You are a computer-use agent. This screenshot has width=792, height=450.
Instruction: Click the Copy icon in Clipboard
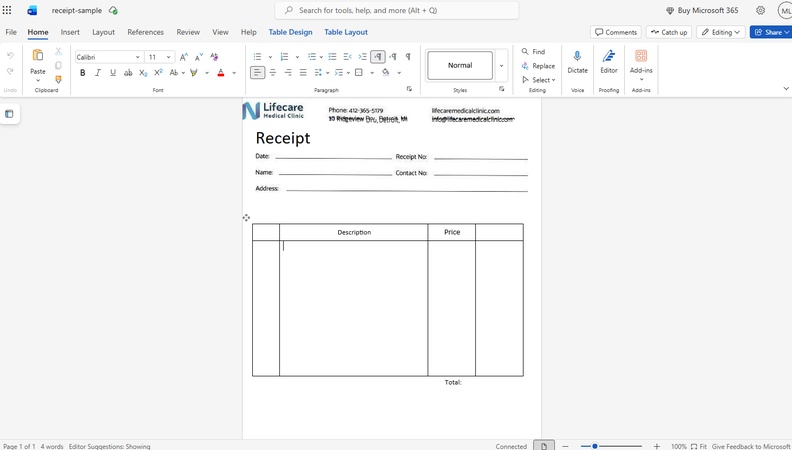58,65
